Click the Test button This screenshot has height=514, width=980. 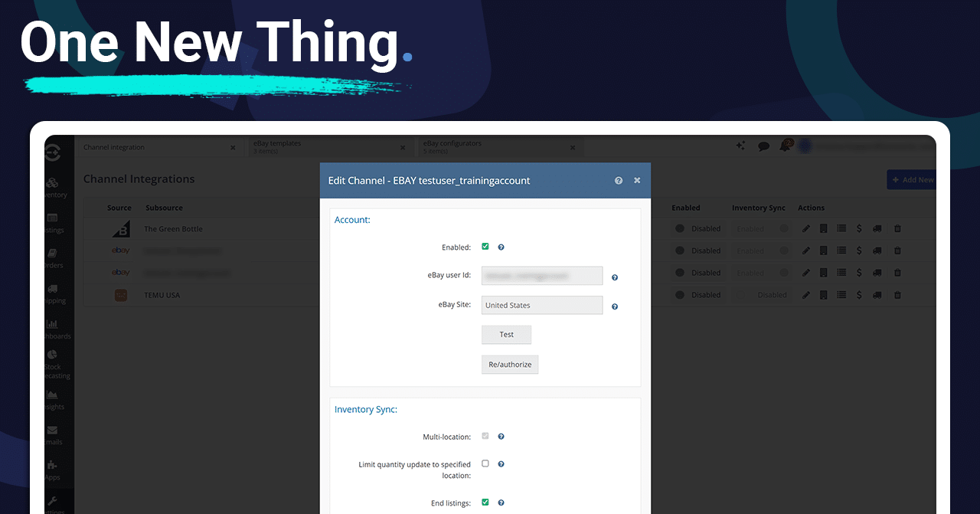[x=506, y=335]
